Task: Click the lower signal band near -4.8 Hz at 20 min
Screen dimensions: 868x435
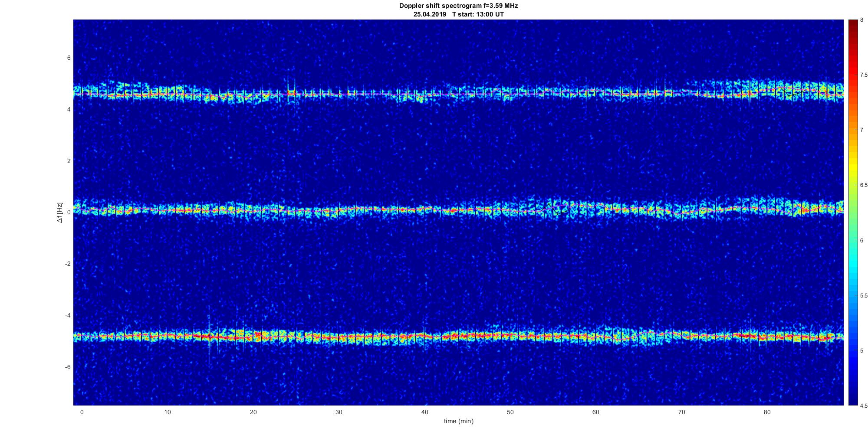Action: coord(253,337)
